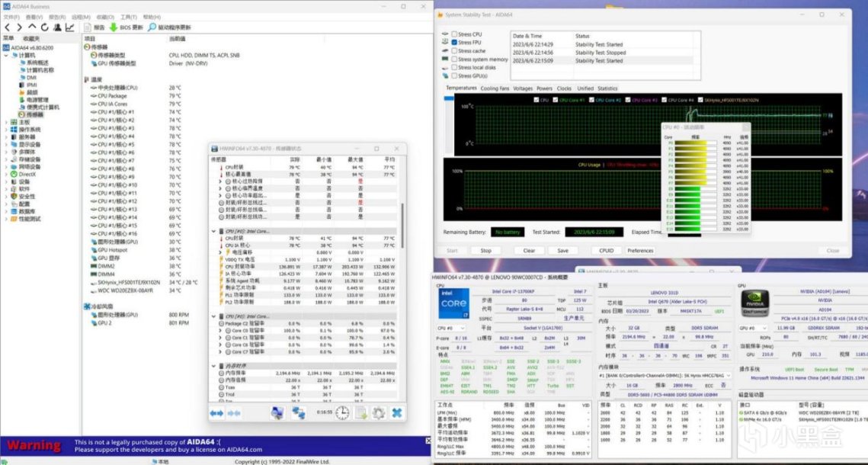Click the HWiNFO clock timer icon
The width and height of the screenshot is (868, 465).
[x=342, y=413]
